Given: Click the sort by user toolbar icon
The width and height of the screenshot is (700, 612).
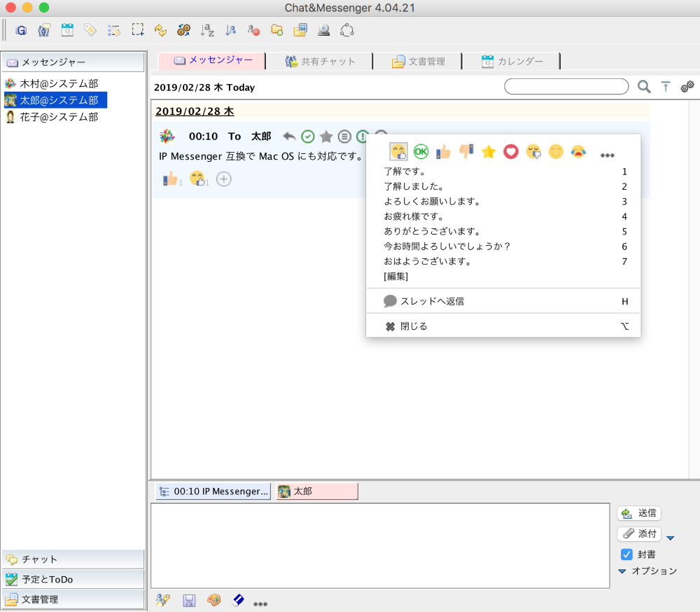Looking at the screenshot, I should tap(230, 30).
